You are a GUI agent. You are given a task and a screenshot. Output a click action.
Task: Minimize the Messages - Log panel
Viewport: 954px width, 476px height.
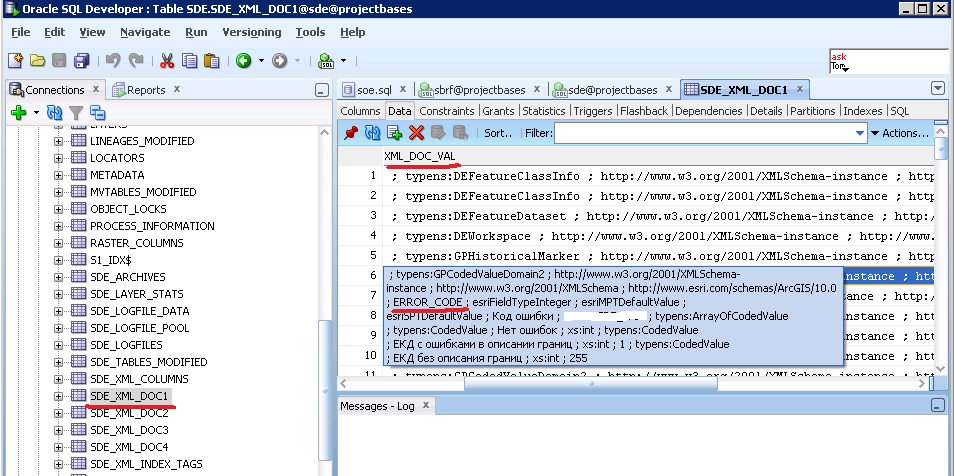[x=938, y=405]
